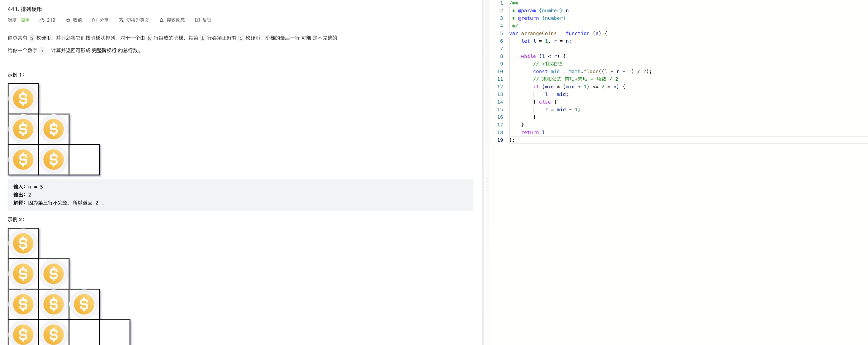The image size is (868, 345).
Task: Click the '@param {number} n' comment line
Action: [x=540, y=11]
